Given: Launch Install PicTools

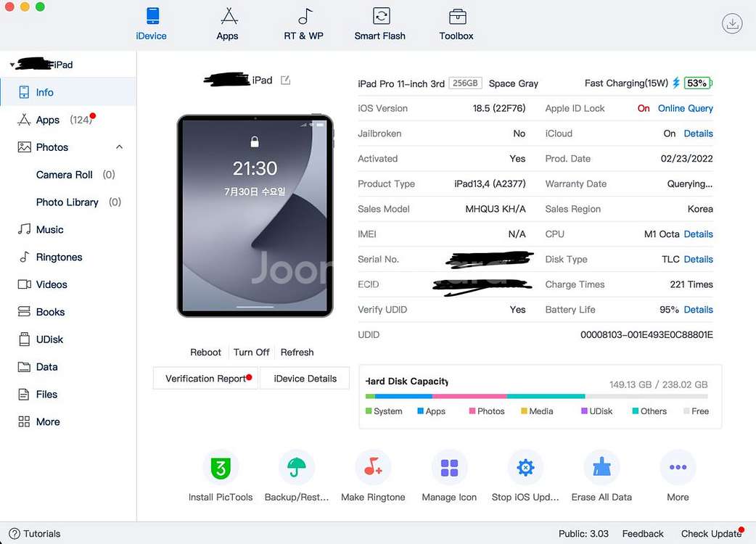Looking at the screenshot, I should tap(221, 476).
